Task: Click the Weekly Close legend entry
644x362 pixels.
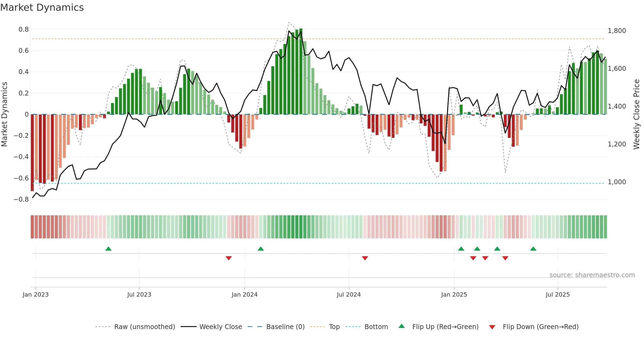Action: tap(211, 327)
